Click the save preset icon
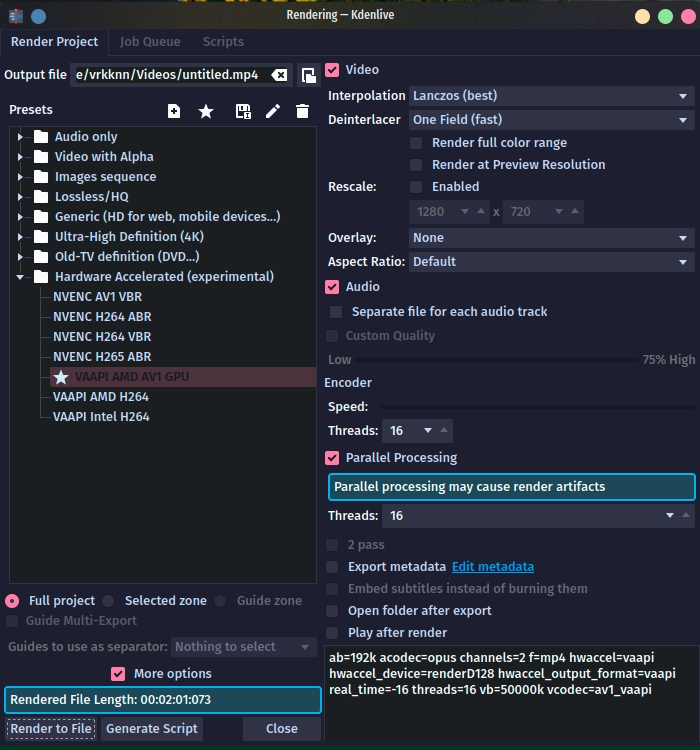Screen dimensions: 700x750 [243, 111]
